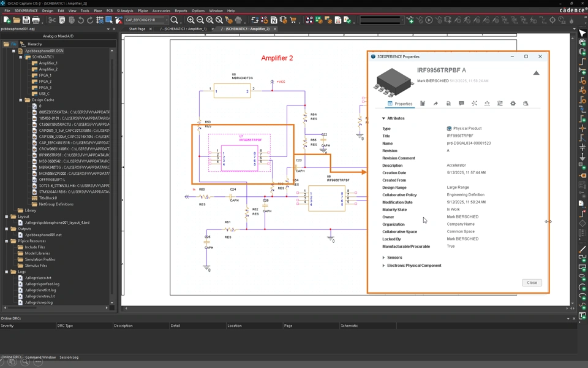Cut the selection with the scissors icon
Screen dimensions: 588x368
click(52, 20)
